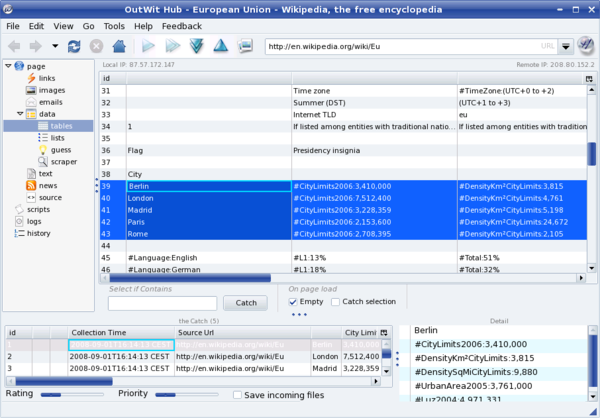Adjust the Priority slider

point(187,394)
